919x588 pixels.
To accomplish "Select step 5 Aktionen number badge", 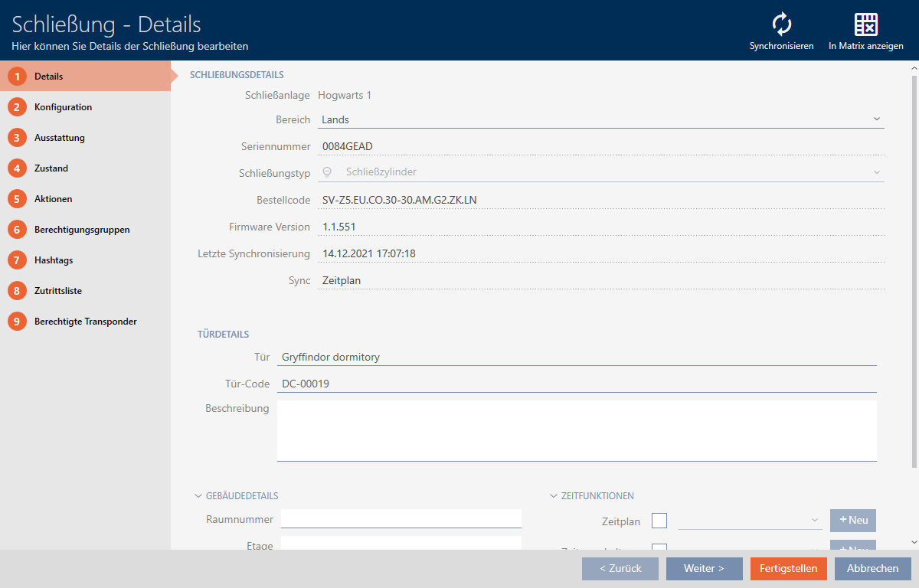I will pos(17,199).
